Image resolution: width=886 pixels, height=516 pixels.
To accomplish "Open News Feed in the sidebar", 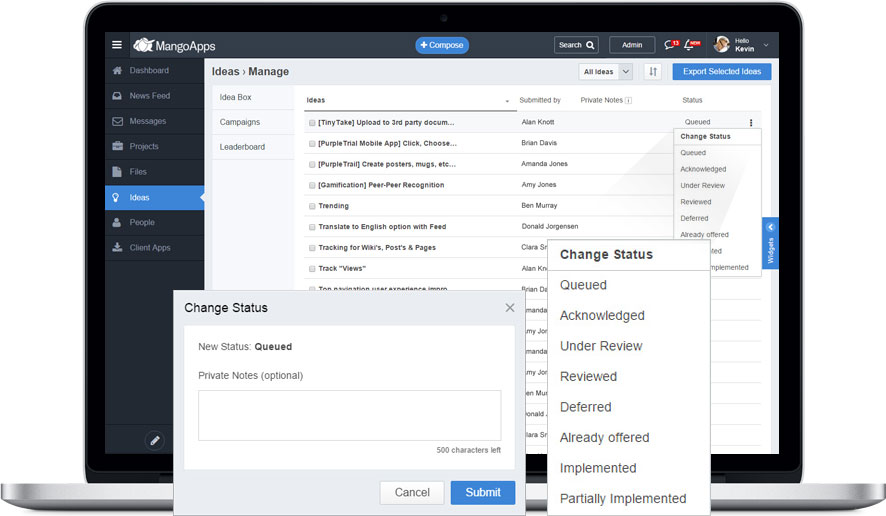I will 154,96.
